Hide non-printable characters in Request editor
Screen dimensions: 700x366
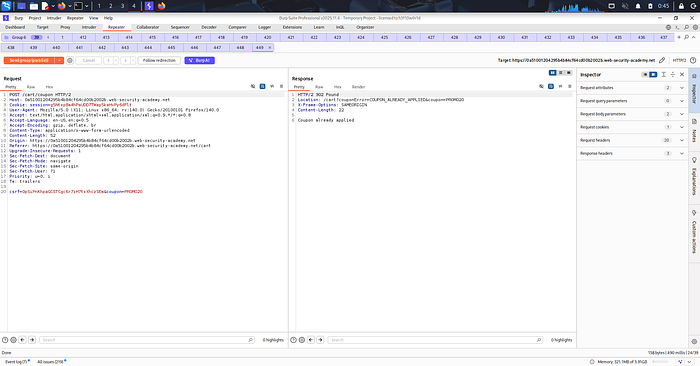[253, 87]
